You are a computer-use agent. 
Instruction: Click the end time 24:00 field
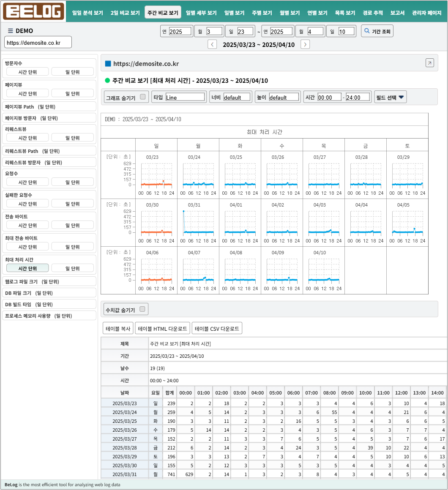pyautogui.click(x=358, y=97)
